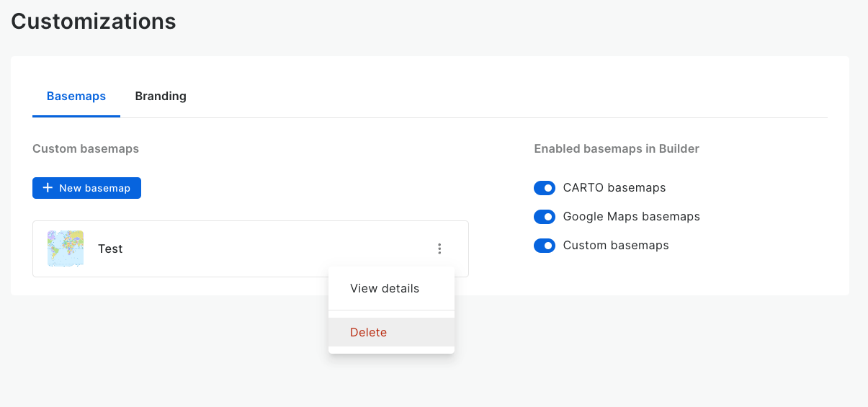This screenshot has height=407, width=868.
Task: Switch to the Branding tab
Action: point(161,96)
